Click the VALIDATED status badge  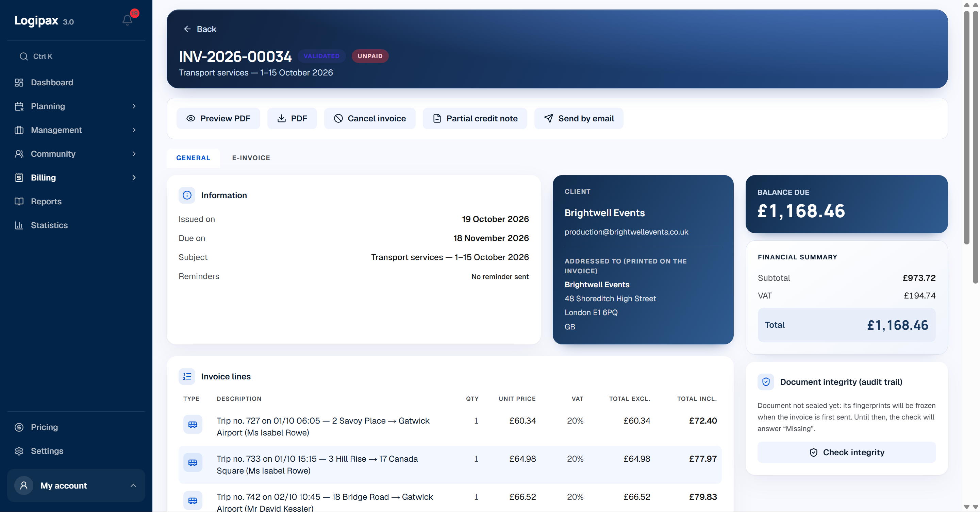coord(321,56)
